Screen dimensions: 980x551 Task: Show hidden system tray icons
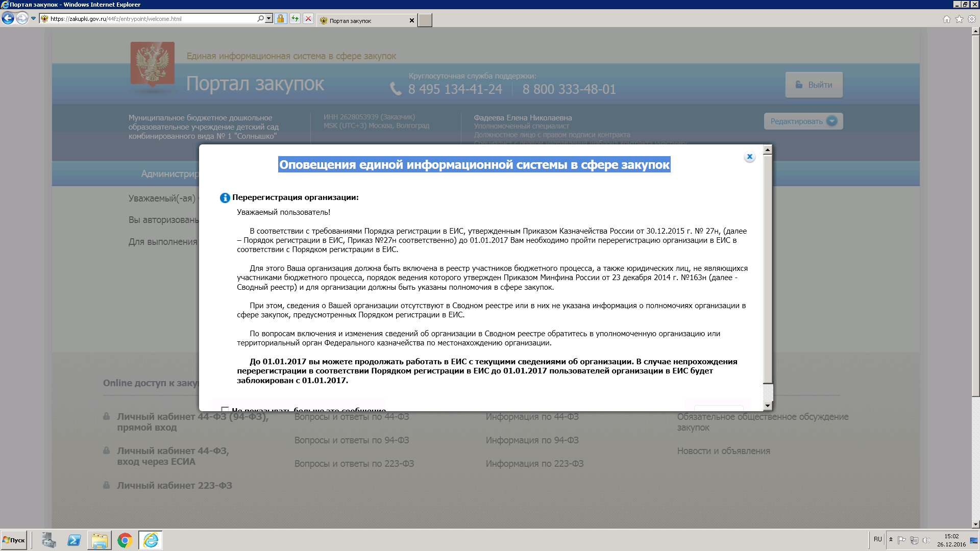[891, 540]
